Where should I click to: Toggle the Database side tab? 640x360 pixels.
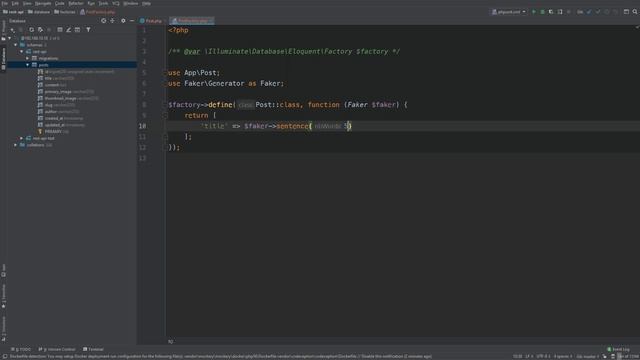click(x=4, y=58)
